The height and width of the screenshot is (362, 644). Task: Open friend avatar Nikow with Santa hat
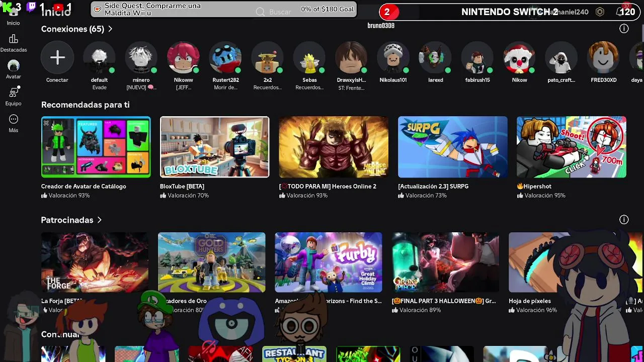(519, 58)
